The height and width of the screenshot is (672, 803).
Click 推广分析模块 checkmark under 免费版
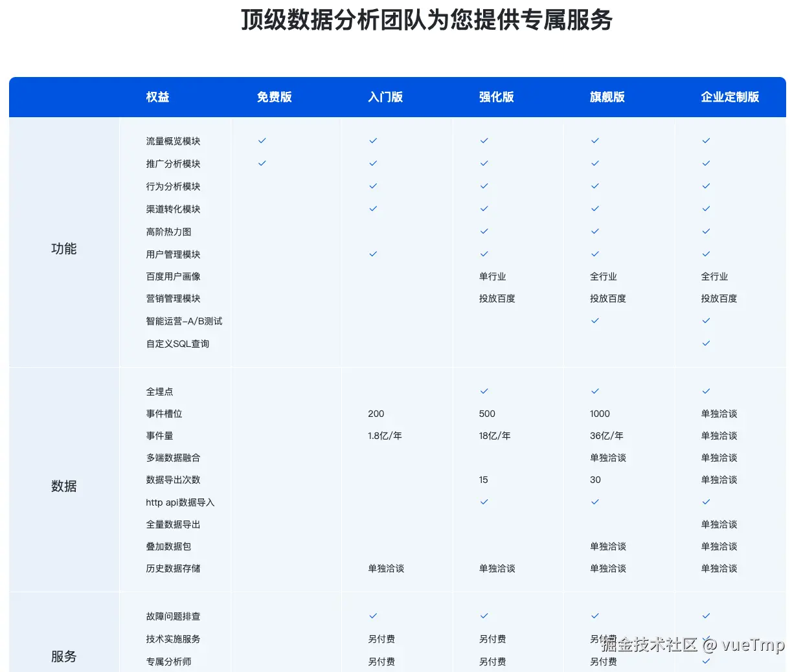(x=262, y=163)
